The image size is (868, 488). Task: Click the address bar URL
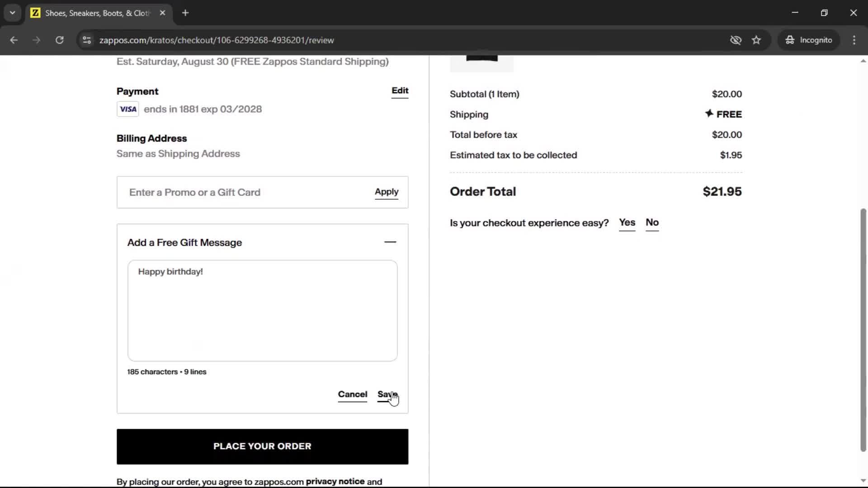[217, 40]
